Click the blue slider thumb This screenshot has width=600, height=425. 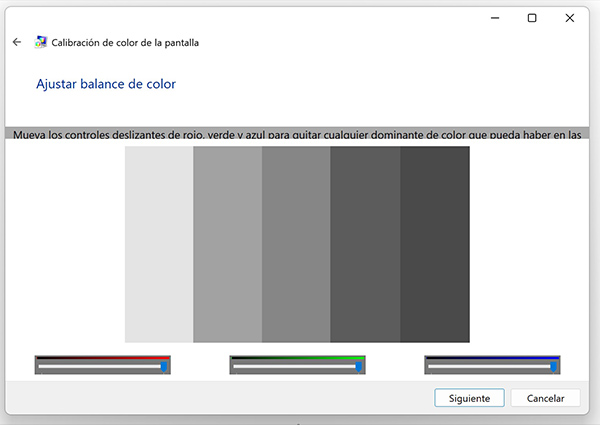553,367
